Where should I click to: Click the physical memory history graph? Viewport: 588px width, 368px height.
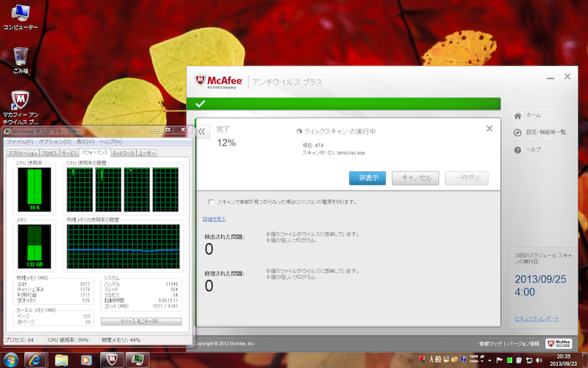(x=123, y=247)
